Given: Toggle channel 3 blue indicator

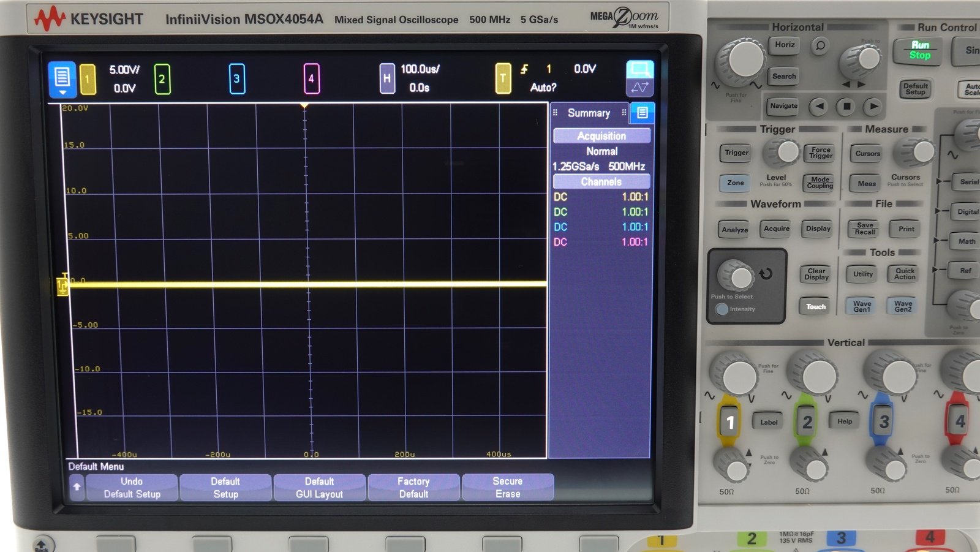Looking at the screenshot, I should tap(236, 79).
